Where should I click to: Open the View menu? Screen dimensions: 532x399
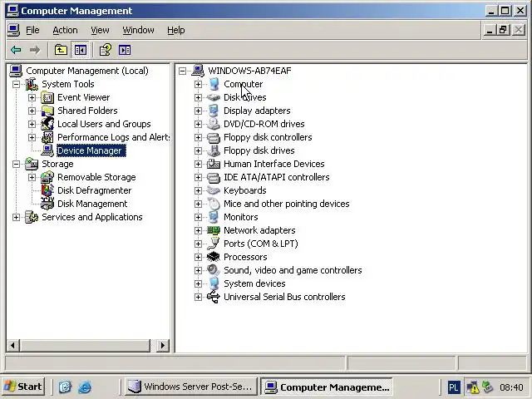[100, 30]
